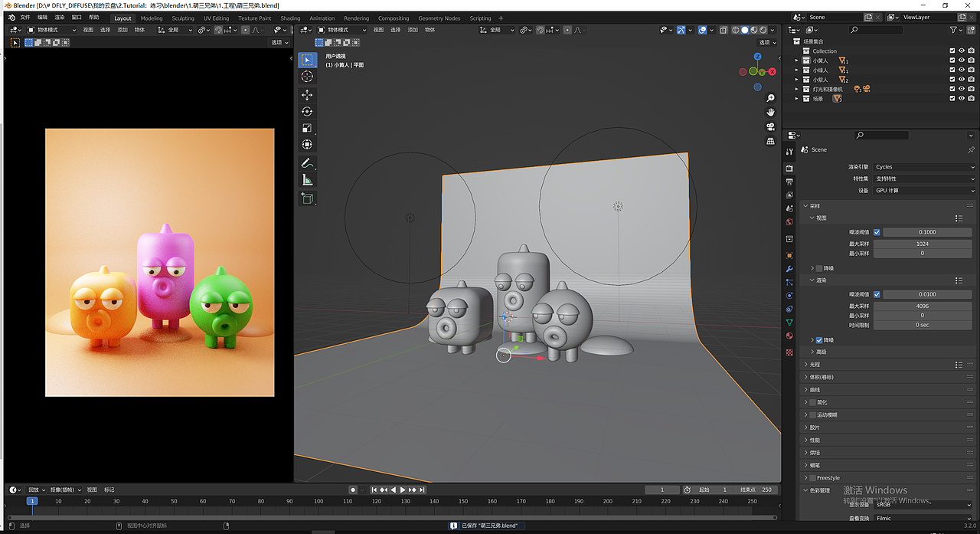Screen dimensions: 980x534
Task: Select the Annotate tool
Action: click(307, 162)
